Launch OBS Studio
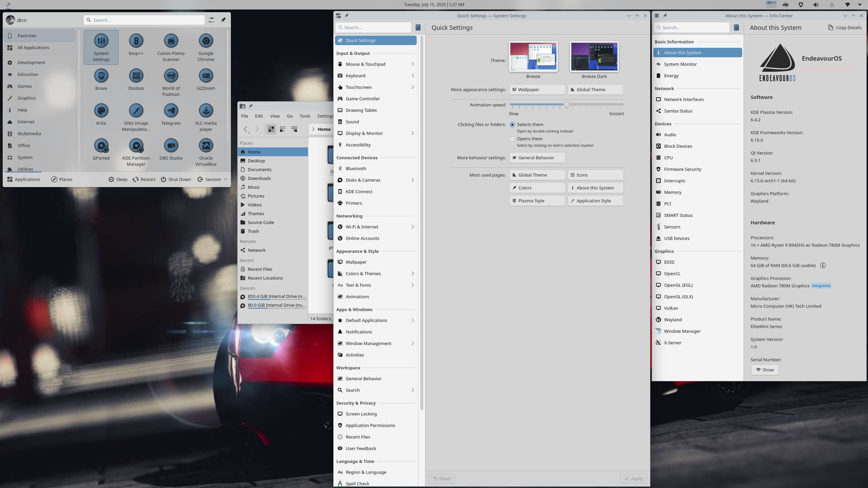 (x=171, y=150)
